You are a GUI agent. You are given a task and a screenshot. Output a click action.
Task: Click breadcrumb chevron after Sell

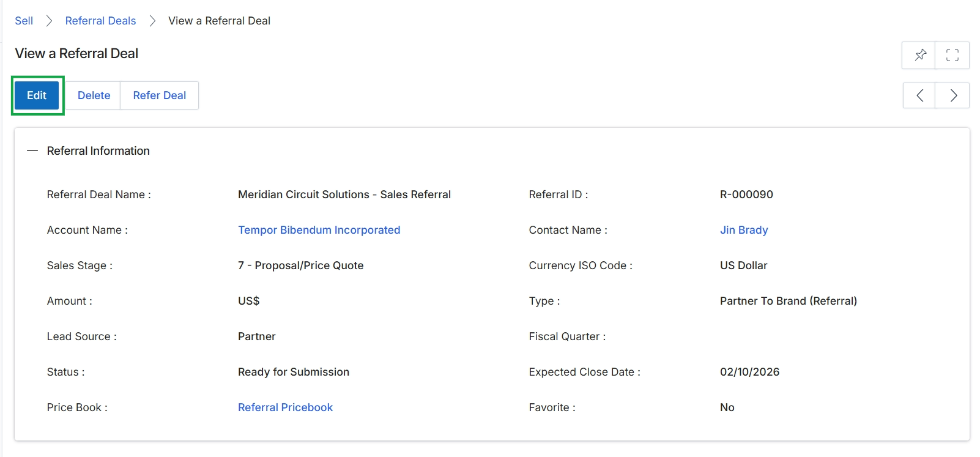pyautogui.click(x=49, y=21)
